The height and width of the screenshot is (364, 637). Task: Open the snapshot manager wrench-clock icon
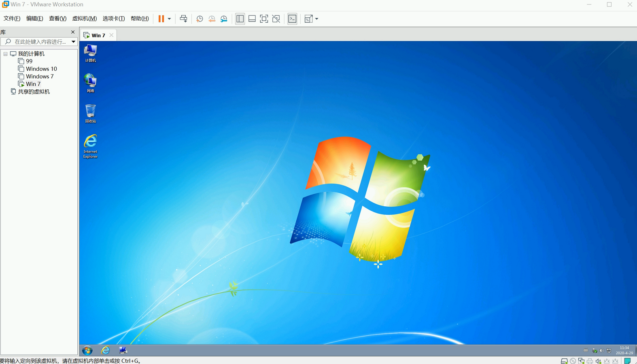(224, 19)
